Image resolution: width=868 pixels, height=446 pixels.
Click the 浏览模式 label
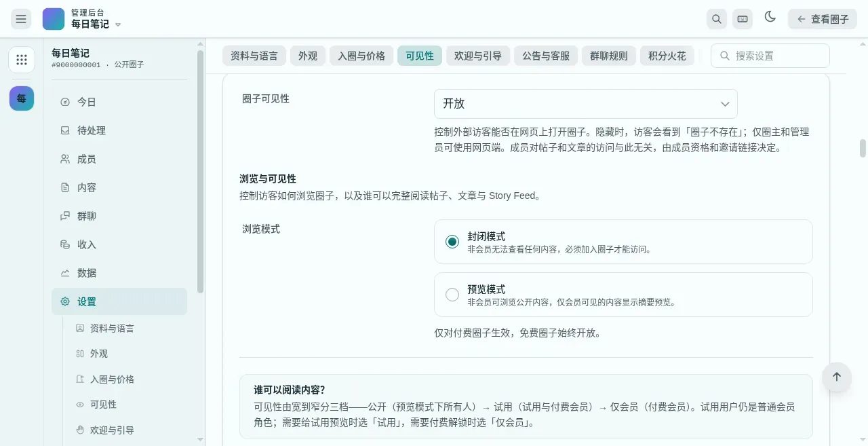tap(261, 229)
